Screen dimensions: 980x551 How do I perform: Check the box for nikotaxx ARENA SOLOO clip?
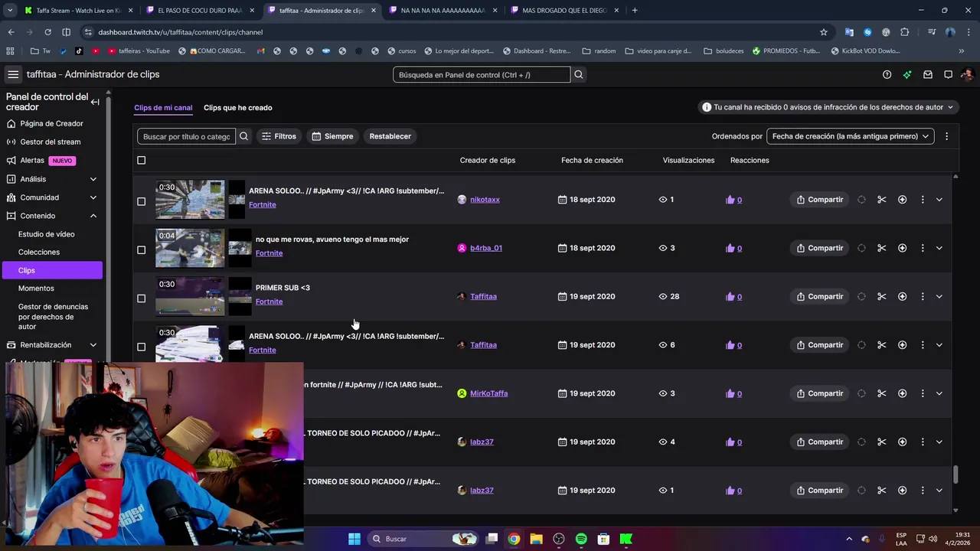tap(141, 201)
